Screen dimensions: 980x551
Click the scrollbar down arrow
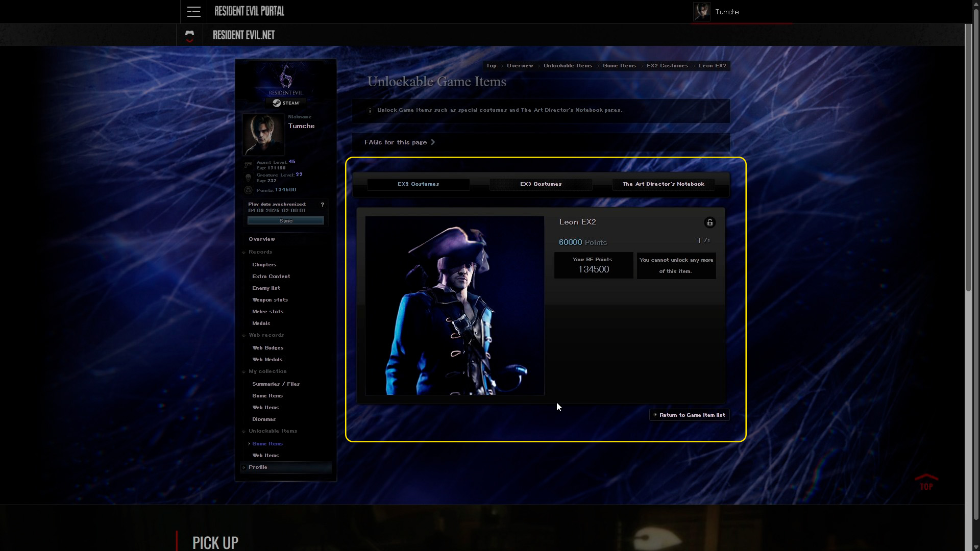976,547
